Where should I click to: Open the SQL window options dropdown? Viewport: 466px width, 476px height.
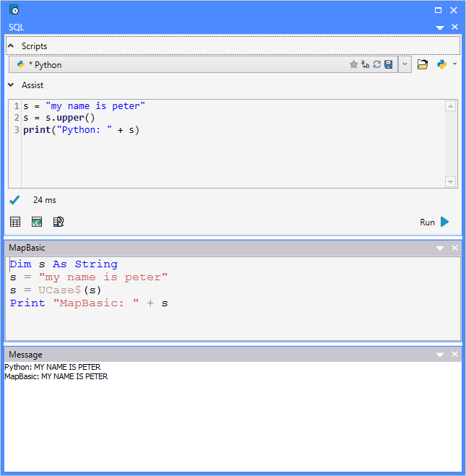tap(439, 27)
